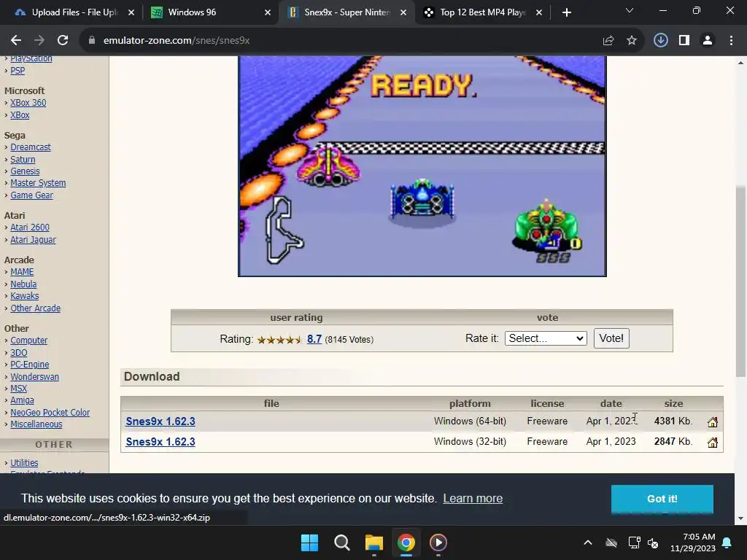Open the tab search chevron
The width and height of the screenshot is (747, 560).
[x=630, y=10]
